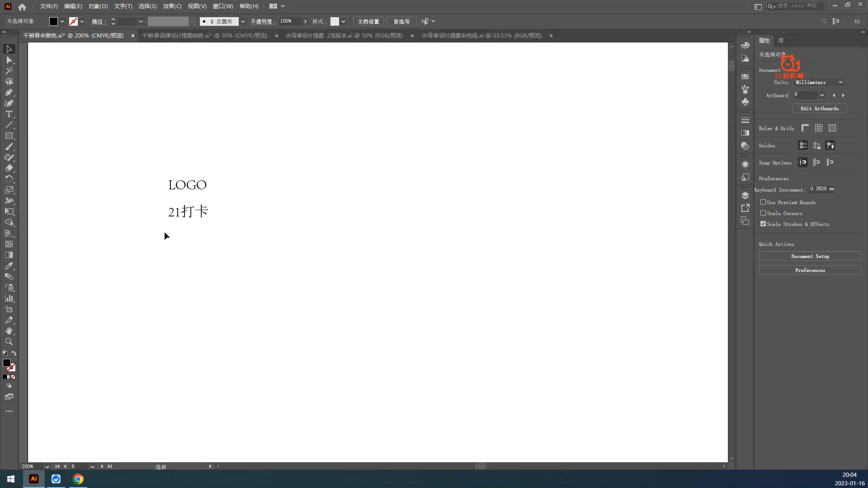This screenshot has width=868, height=488.
Task: Open the 文件 menu
Action: pos(48,6)
